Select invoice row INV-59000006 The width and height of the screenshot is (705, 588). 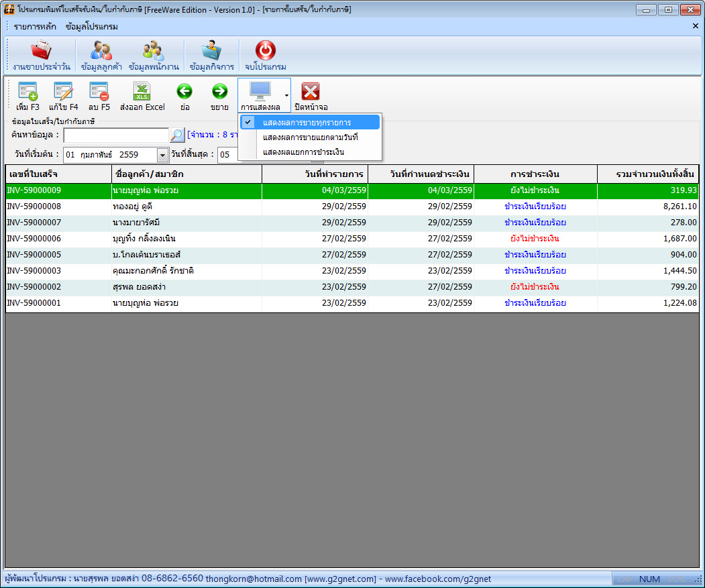[x=352, y=239]
